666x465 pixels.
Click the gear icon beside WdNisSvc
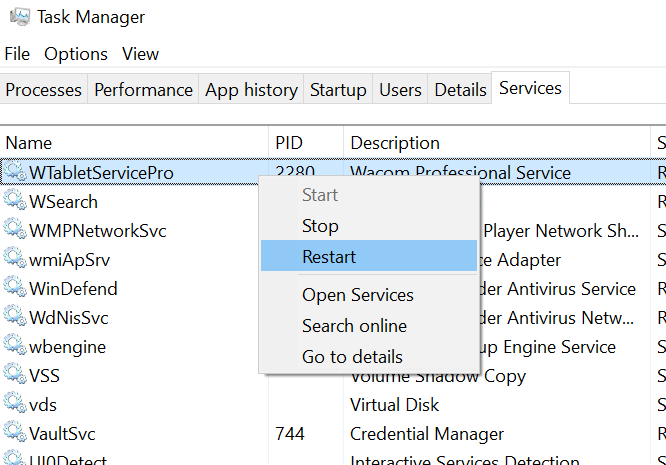[15, 318]
